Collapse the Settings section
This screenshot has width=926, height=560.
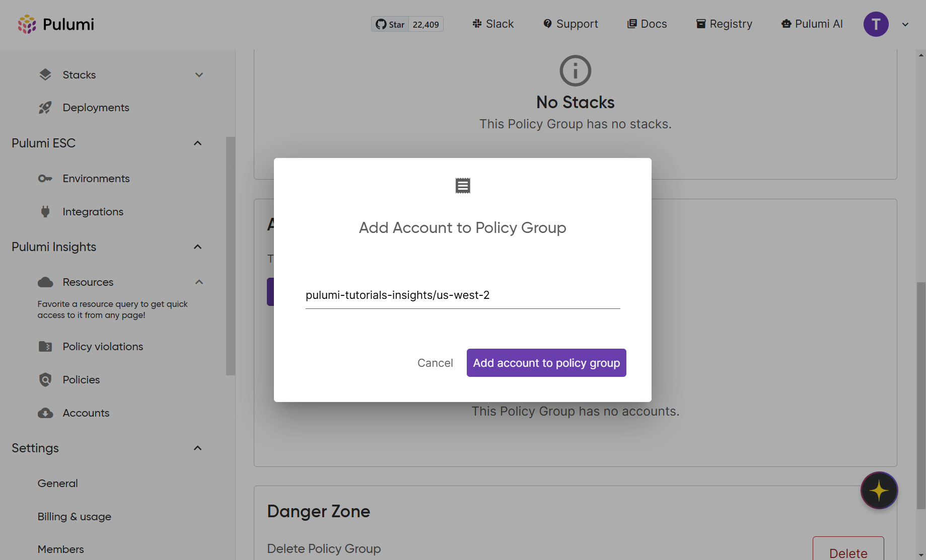(x=197, y=448)
